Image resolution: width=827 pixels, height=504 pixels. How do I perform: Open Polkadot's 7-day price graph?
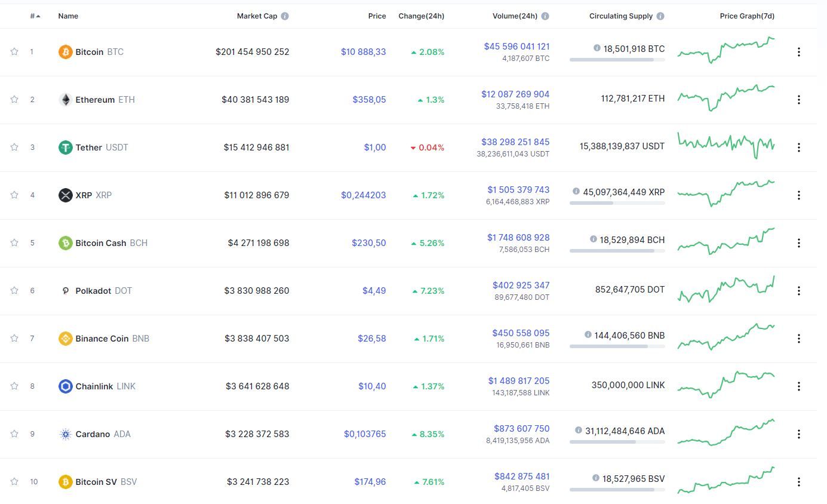coord(726,290)
